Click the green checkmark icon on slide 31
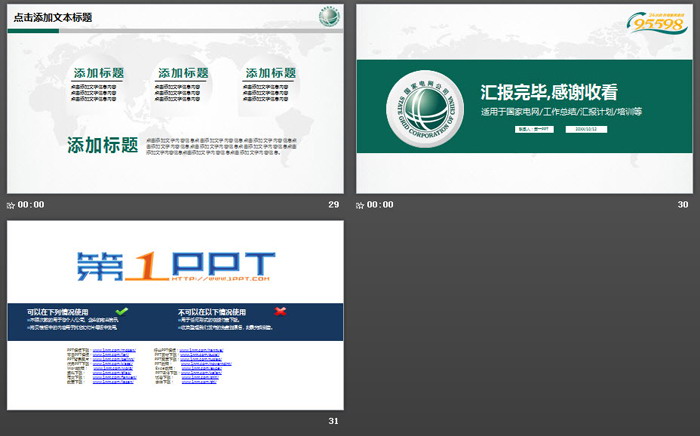 [121, 311]
